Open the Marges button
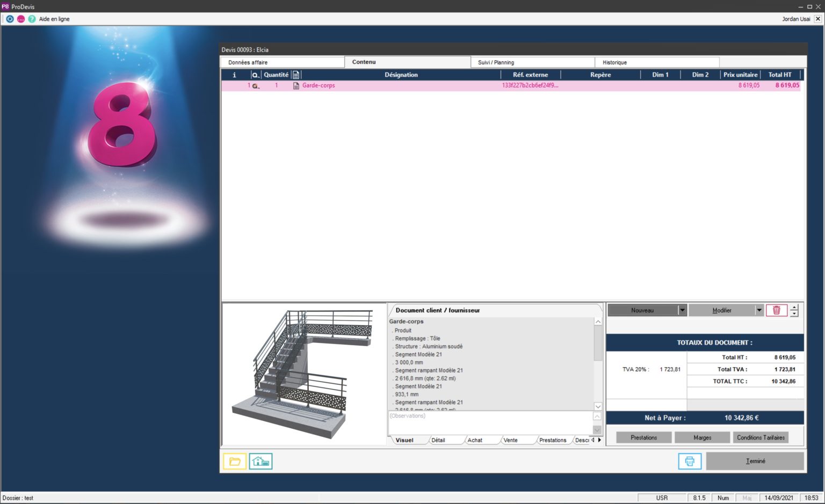825x504 pixels. click(x=702, y=437)
